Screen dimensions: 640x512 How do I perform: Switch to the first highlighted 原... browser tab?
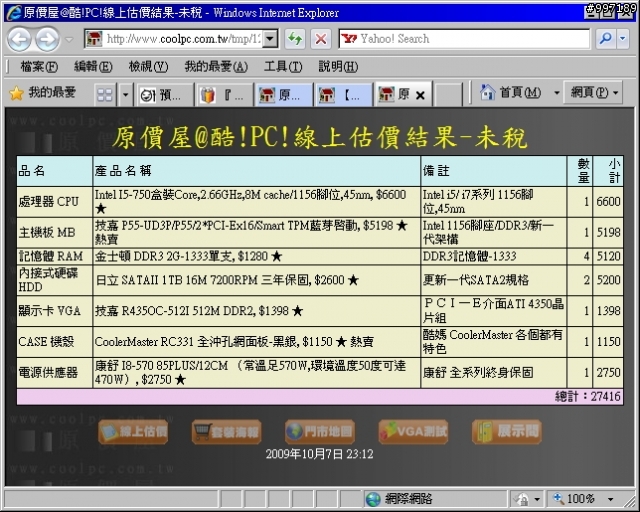[x=284, y=95]
